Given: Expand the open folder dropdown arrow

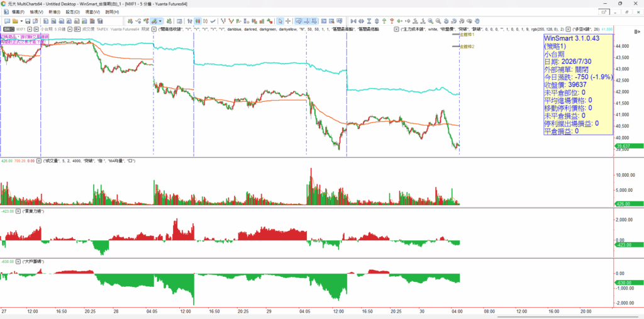Looking at the screenshot, I should 21,21.
